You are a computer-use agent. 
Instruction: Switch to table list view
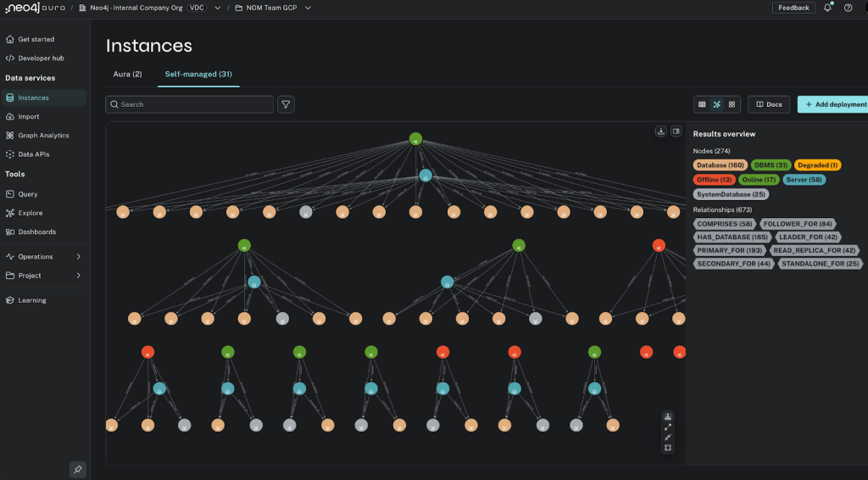point(702,104)
